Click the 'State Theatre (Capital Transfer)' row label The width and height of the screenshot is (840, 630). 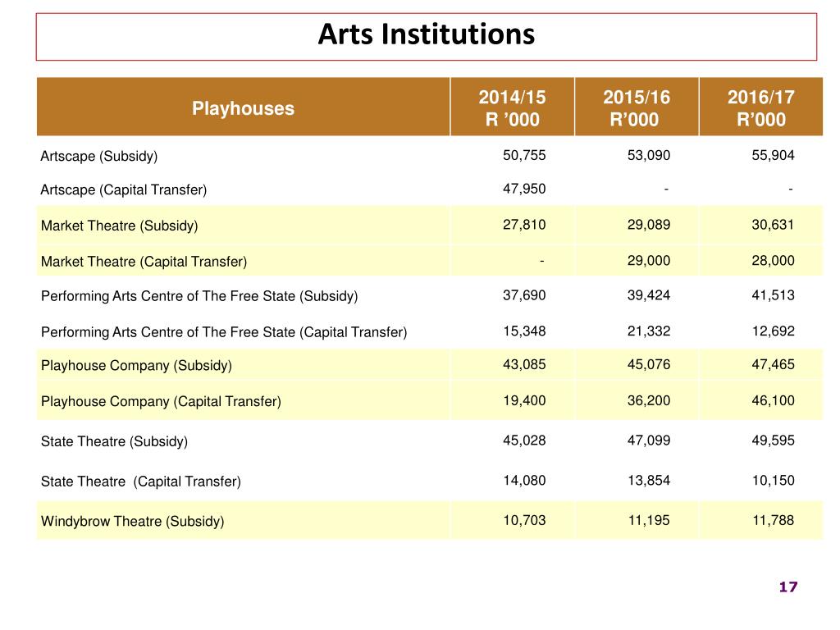[141, 482]
